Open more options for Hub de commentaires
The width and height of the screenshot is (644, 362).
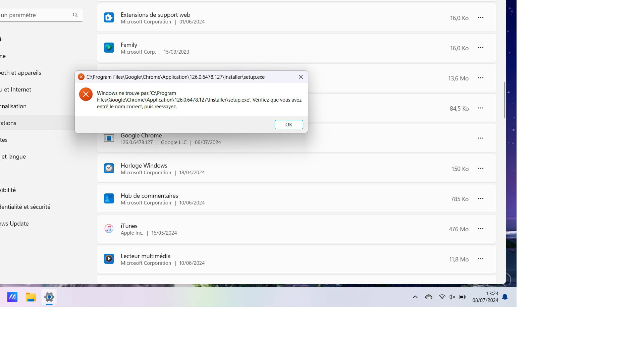[x=481, y=198]
